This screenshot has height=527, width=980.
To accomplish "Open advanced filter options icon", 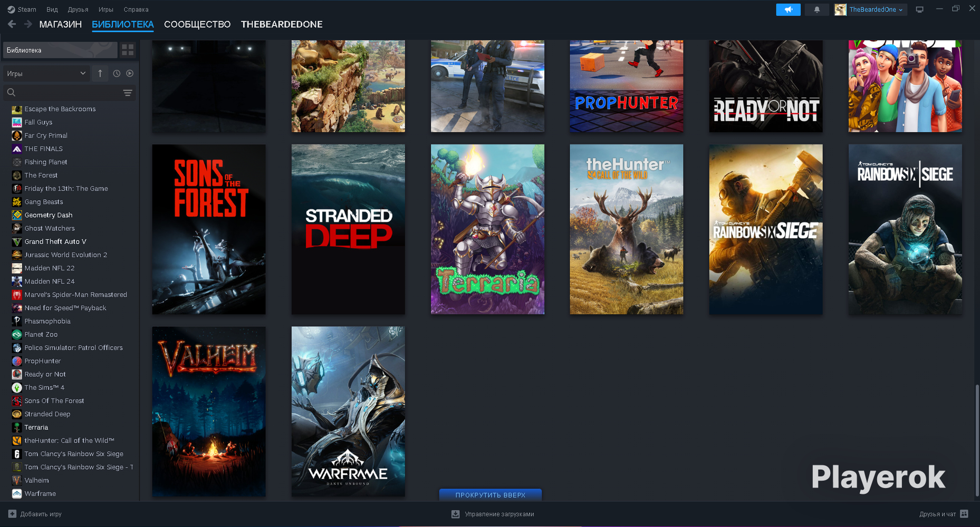I will [x=128, y=93].
